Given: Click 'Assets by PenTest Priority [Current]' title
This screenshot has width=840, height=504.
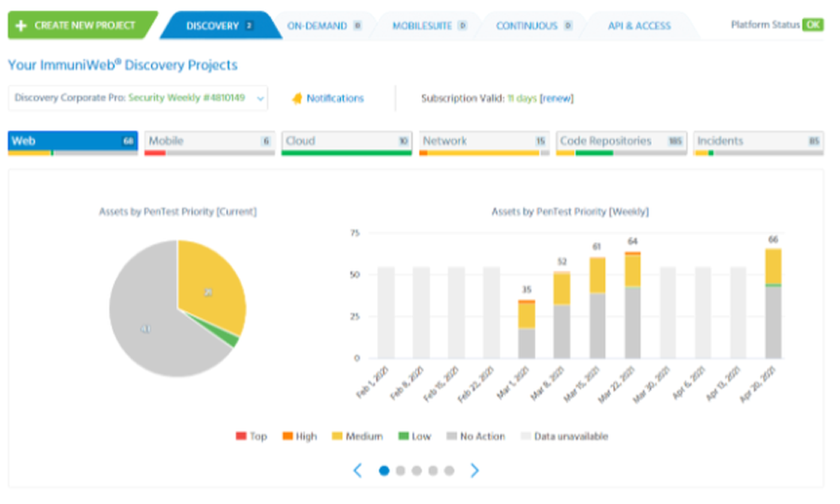Looking at the screenshot, I should [178, 212].
